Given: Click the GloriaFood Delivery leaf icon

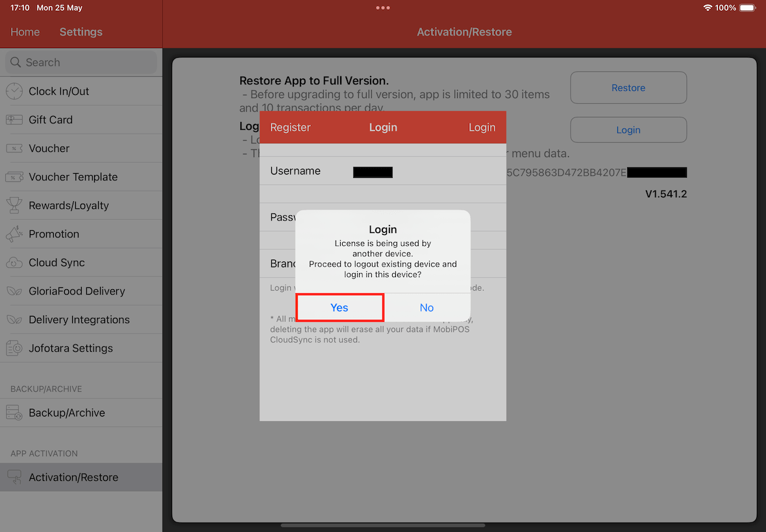Looking at the screenshot, I should click(x=14, y=291).
